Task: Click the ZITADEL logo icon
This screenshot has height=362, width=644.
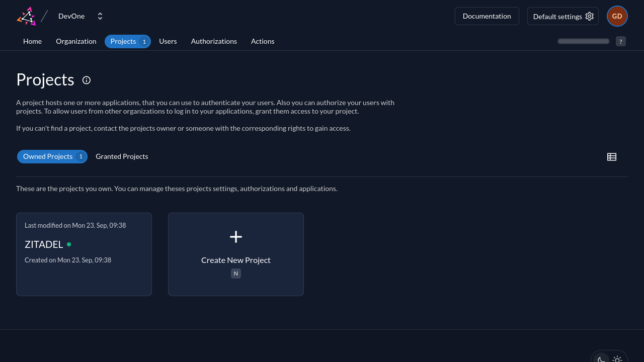Action: pyautogui.click(x=26, y=16)
